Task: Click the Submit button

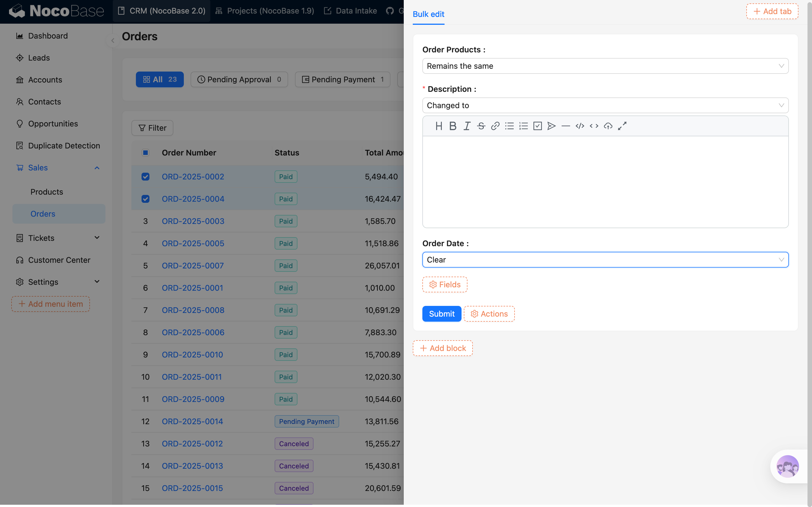Action: click(x=441, y=314)
